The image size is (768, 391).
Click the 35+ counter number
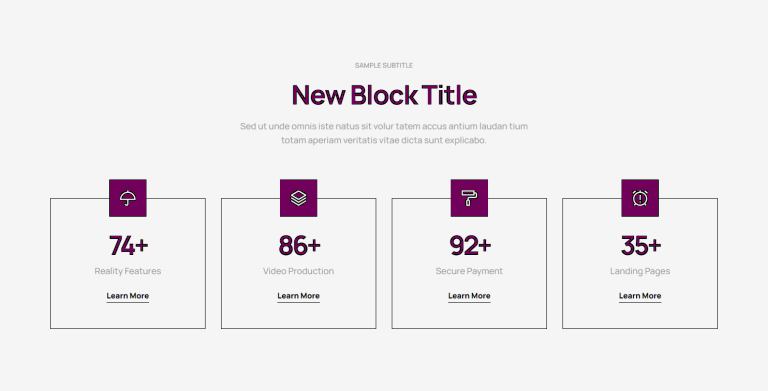tap(640, 245)
